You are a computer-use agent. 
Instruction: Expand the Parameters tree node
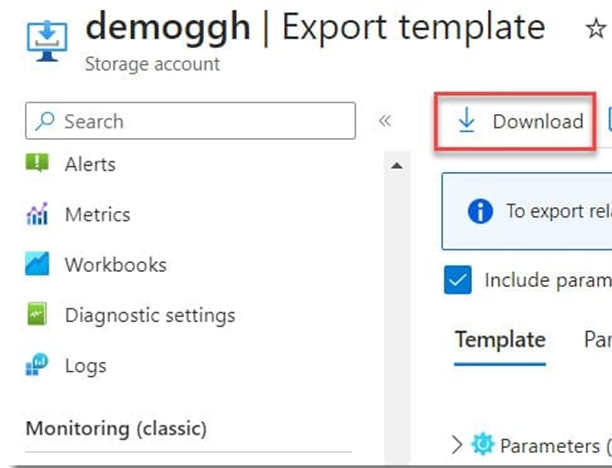[457, 445]
